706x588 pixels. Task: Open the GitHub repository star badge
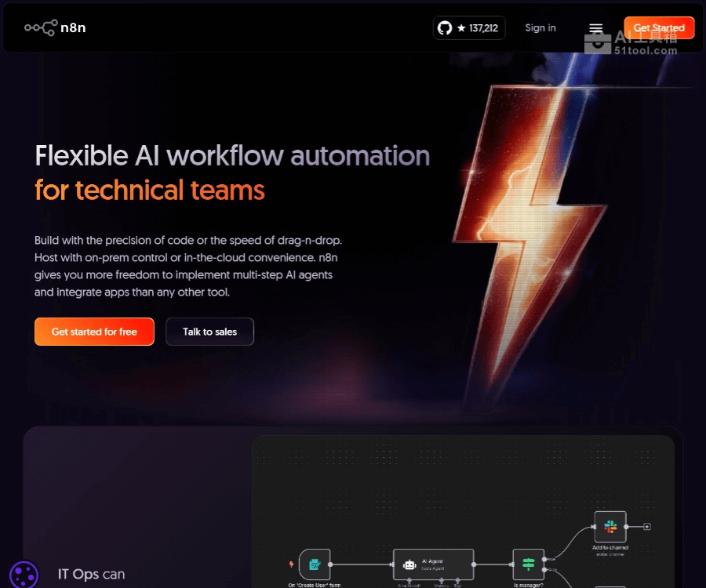click(469, 28)
